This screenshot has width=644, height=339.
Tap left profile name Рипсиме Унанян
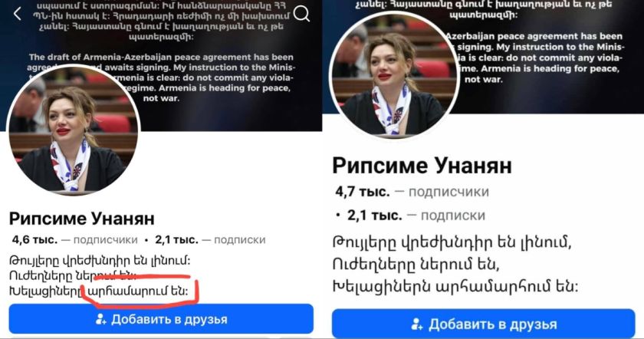pyautogui.click(x=82, y=219)
